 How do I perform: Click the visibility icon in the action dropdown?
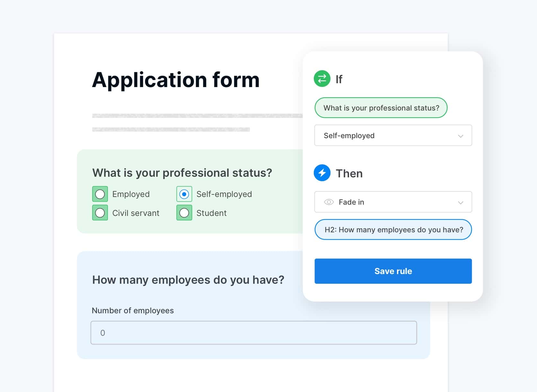click(329, 202)
